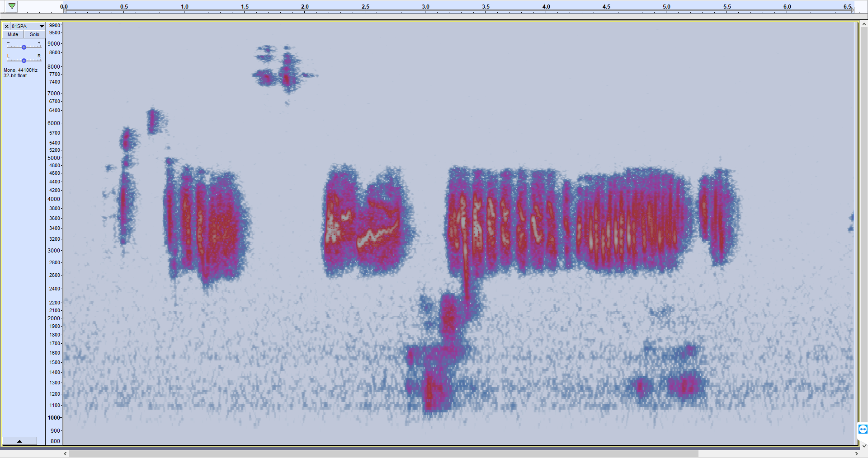This screenshot has width=868, height=458.
Task: Open the 01SPA track name dropdown menu
Action: pos(41,26)
